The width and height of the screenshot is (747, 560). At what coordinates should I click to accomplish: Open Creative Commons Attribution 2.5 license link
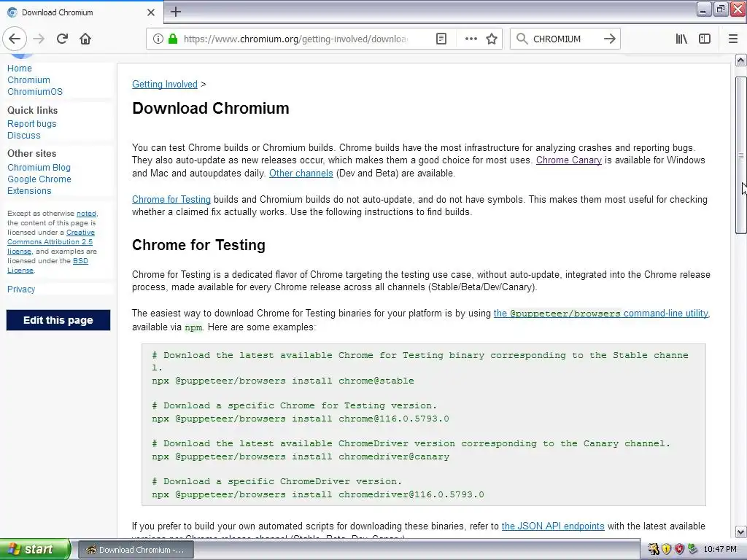[51, 242]
